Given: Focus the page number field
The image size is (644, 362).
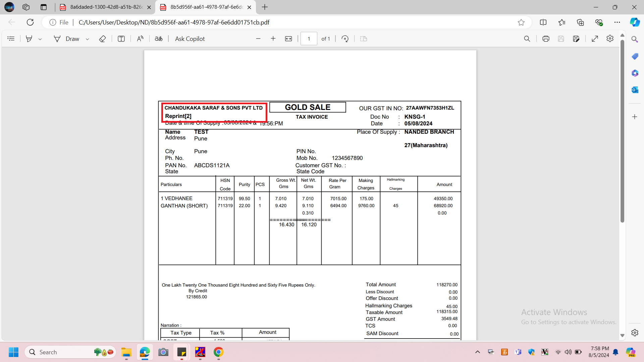Looking at the screenshot, I should [x=309, y=39].
